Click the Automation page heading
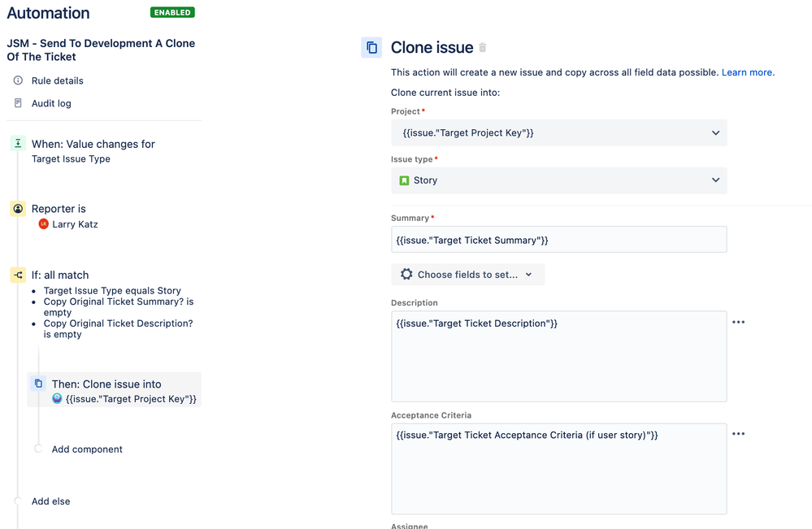This screenshot has width=812, height=529. [x=48, y=13]
